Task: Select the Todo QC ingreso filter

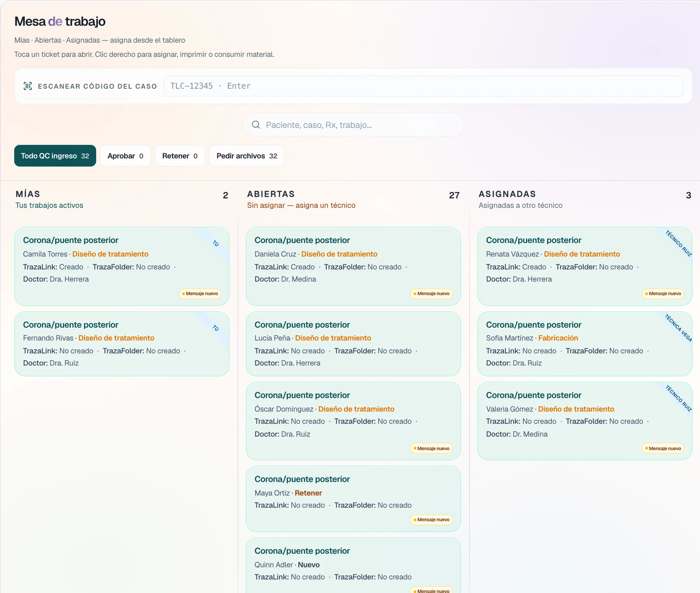Action: pyautogui.click(x=55, y=156)
